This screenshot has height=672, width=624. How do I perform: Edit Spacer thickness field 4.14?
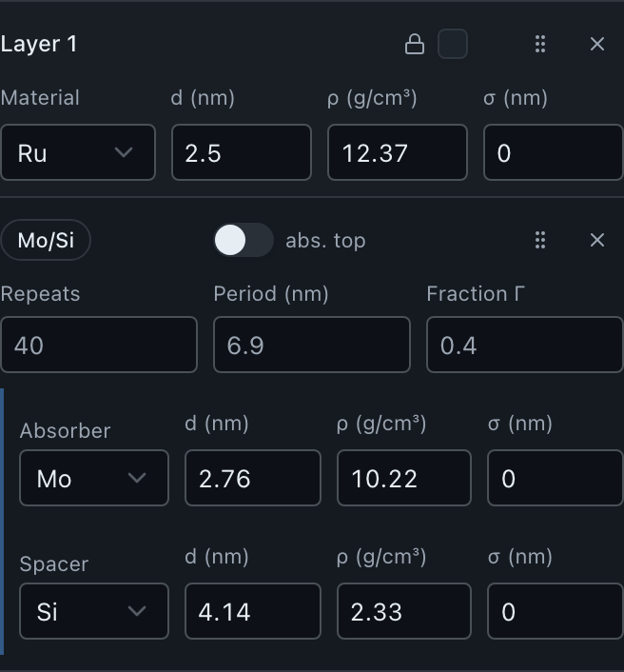coord(253,611)
